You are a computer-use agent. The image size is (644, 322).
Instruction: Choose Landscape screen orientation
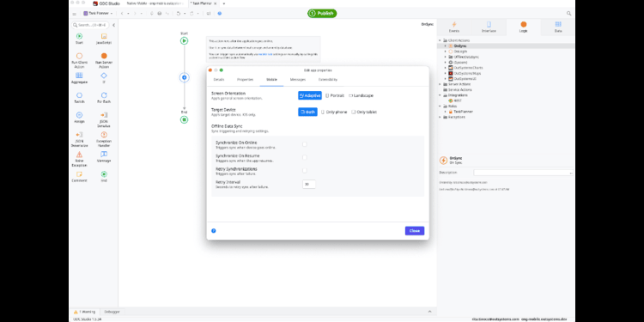tap(361, 95)
